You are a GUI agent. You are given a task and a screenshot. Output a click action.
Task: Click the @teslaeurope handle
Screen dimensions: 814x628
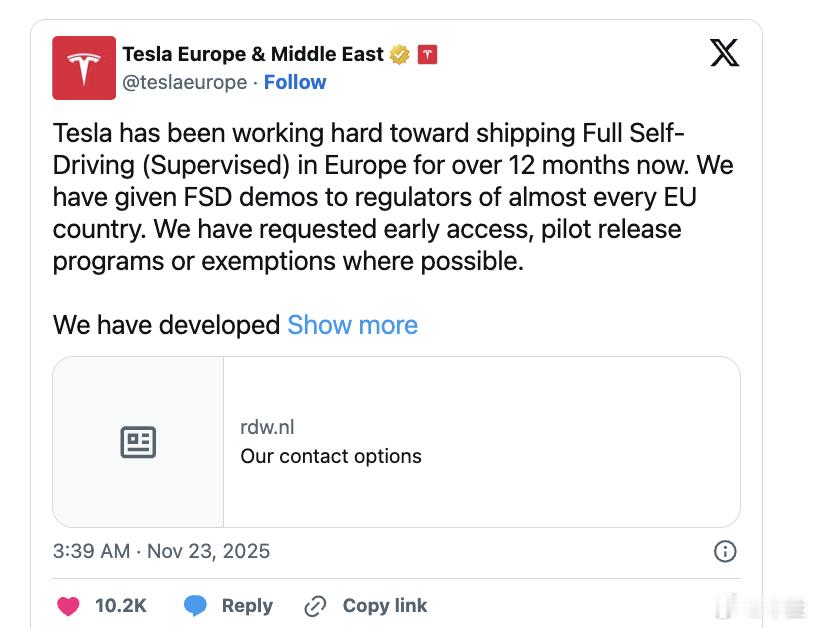(184, 82)
